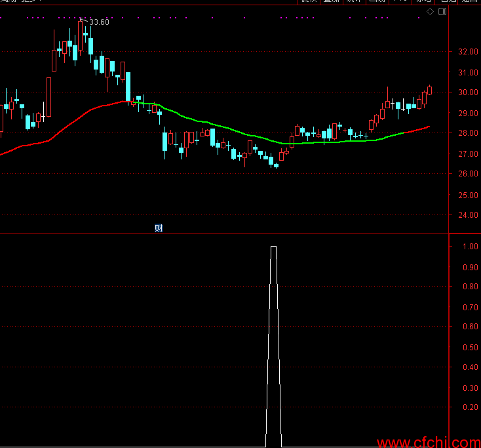The width and height of the screenshot is (481, 448).
Task: Open the 财 finance marker on the chart
Action: pyautogui.click(x=159, y=228)
